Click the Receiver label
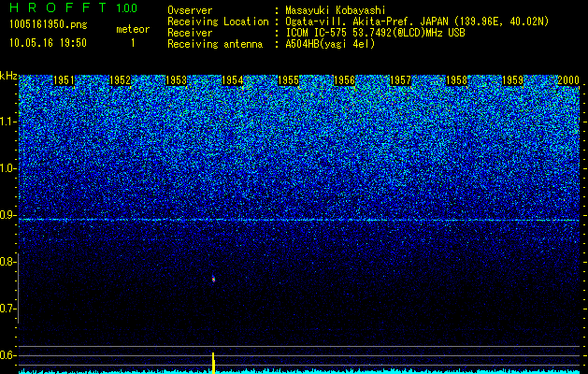588x374 pixels. (x=190, y=33)
